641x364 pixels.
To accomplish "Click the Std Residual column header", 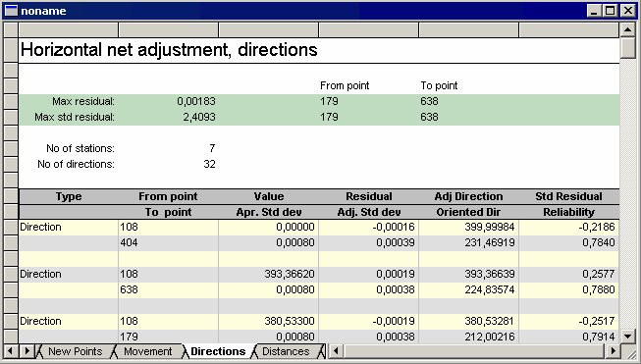I will 568,196.
